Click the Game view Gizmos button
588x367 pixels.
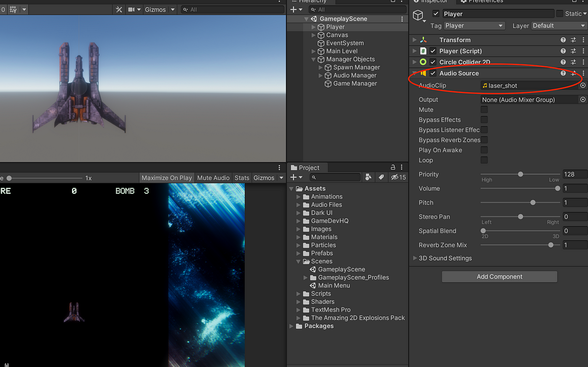point(264,178)
